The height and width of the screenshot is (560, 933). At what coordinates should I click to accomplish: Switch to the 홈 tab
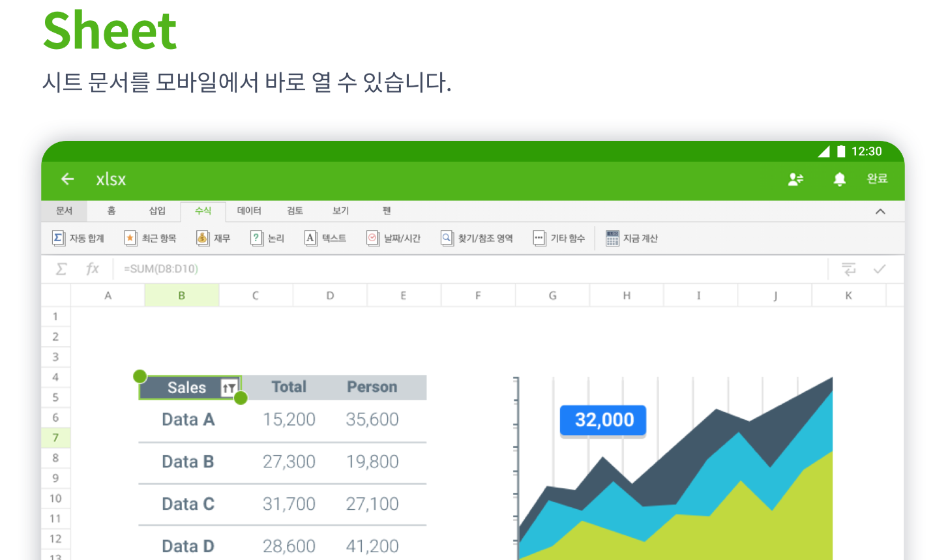(111, 211)
